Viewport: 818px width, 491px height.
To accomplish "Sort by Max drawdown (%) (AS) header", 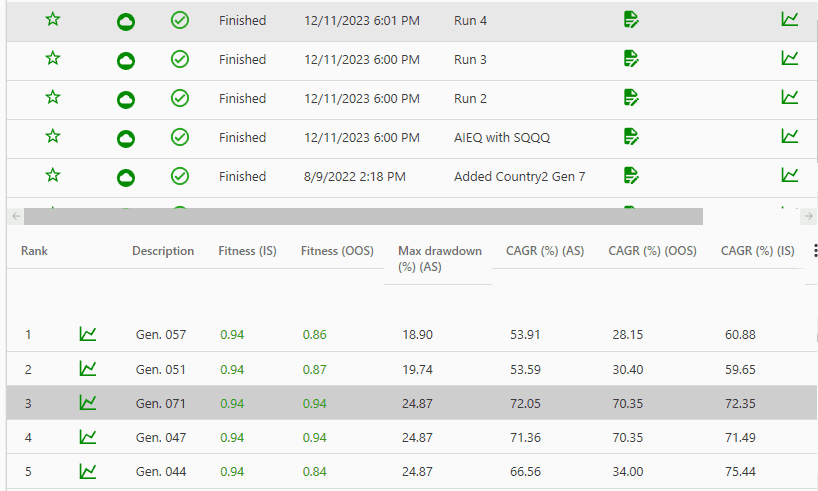I will 440,259.
